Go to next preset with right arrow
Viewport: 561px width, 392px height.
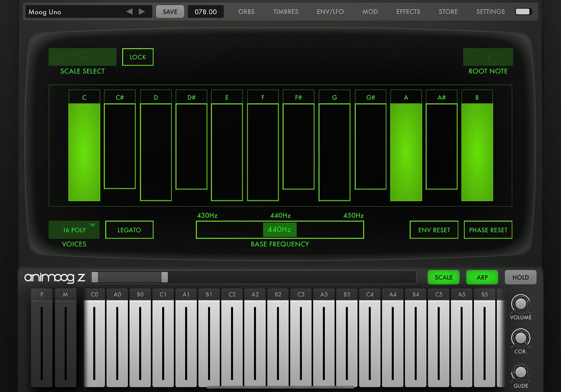coord(142,12)
